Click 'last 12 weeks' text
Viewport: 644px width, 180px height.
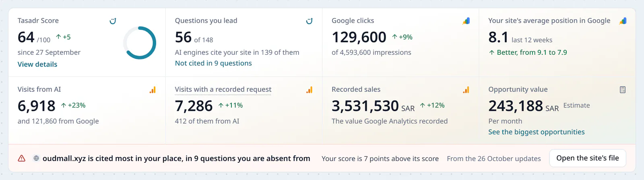point(532,40)
